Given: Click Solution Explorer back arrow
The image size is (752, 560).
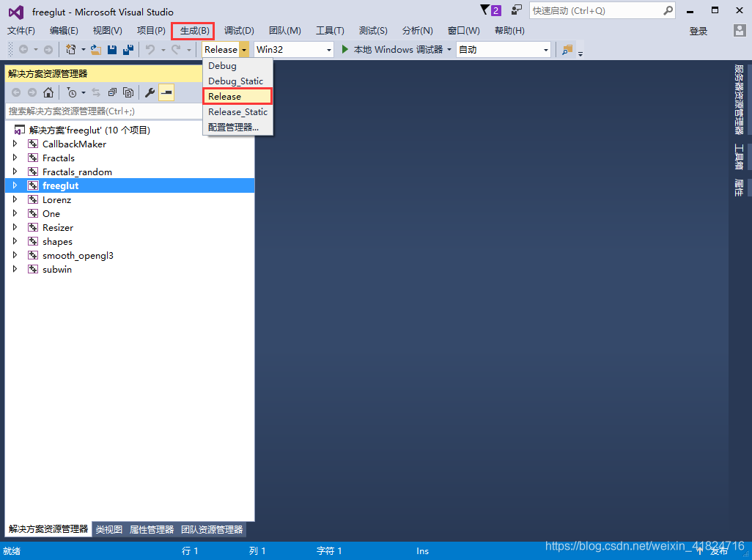Looking at the screenshot, I should click(16, 92).
